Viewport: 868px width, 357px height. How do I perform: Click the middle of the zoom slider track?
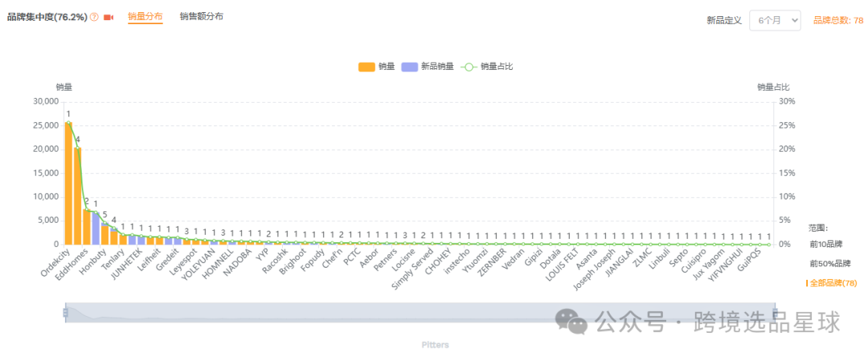(420, 313)
